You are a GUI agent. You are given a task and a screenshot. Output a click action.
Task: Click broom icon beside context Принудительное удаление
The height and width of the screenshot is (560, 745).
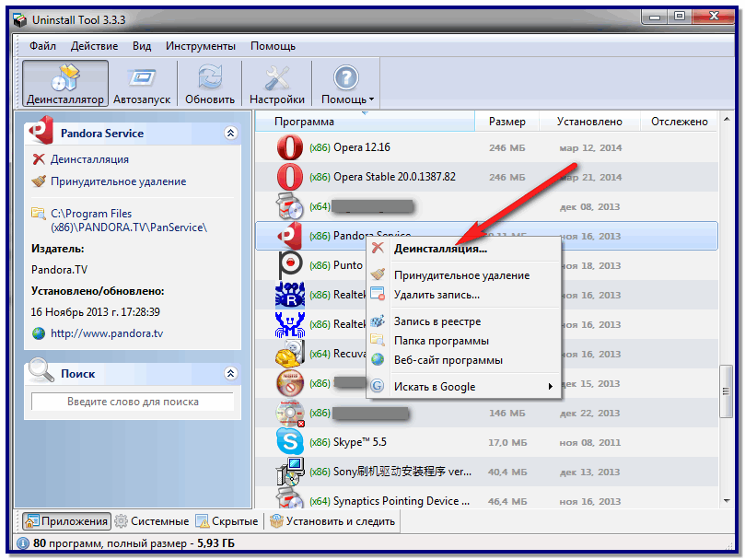pos(378,274)
